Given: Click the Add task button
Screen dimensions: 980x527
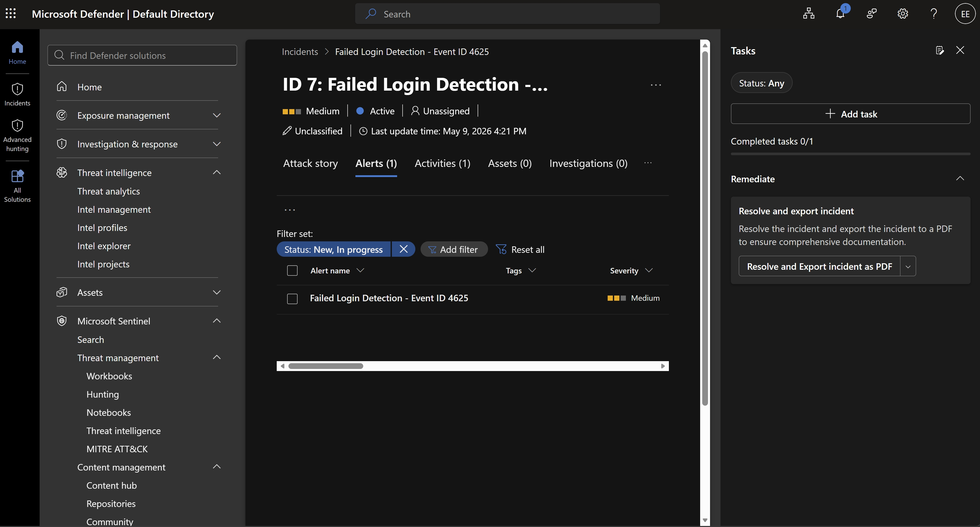Looking at the screenshot, I should click(850, 114).
